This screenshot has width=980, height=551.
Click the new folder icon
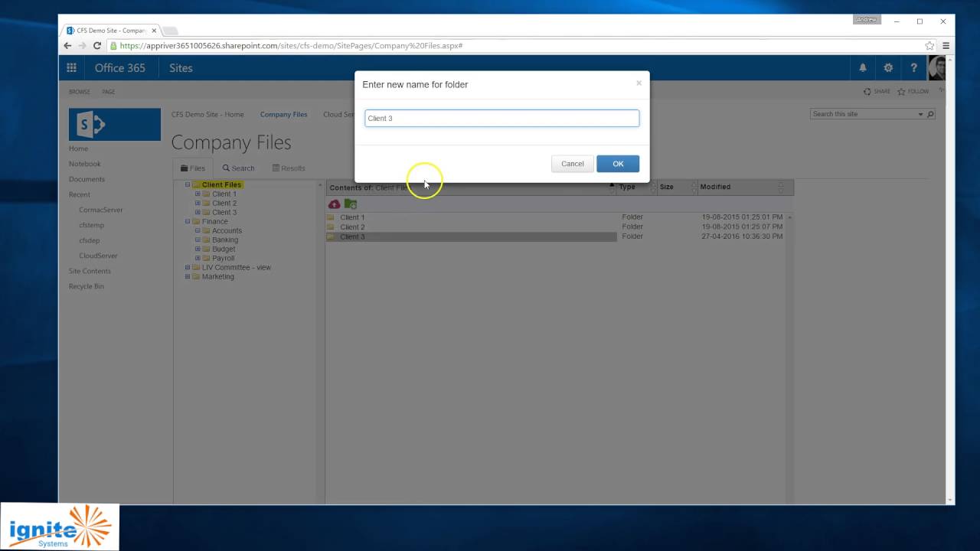click(351, 204)
